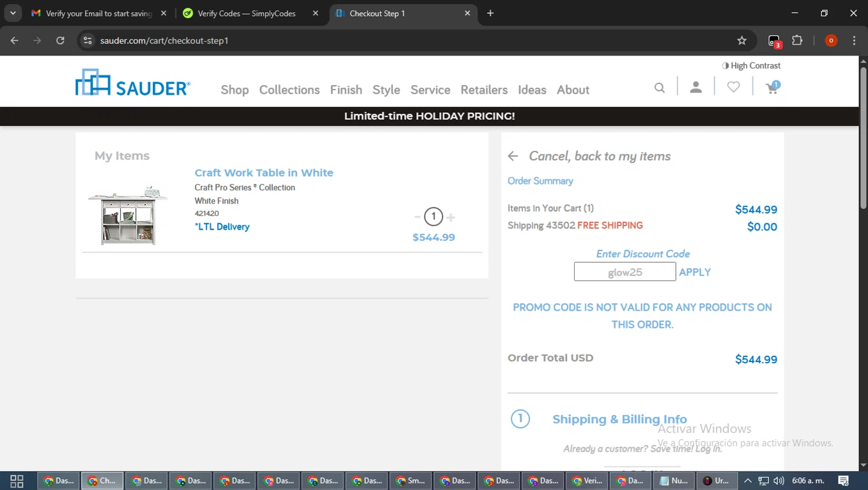Click the page vertical scrollbar
868x490 pixels.
(863, 138)
